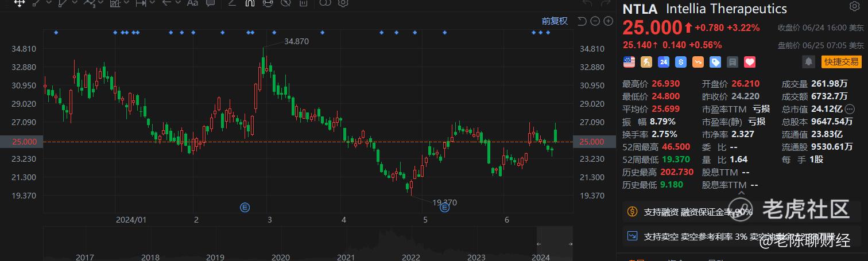Image resolution: width=868 pixels, height=261 pixels.
Task: Expand the node pattern tool dropdown
Action: (100, 2)
